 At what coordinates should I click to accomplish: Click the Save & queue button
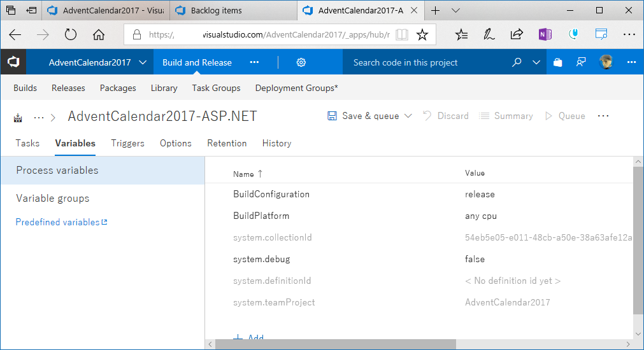tap(363, 116)
